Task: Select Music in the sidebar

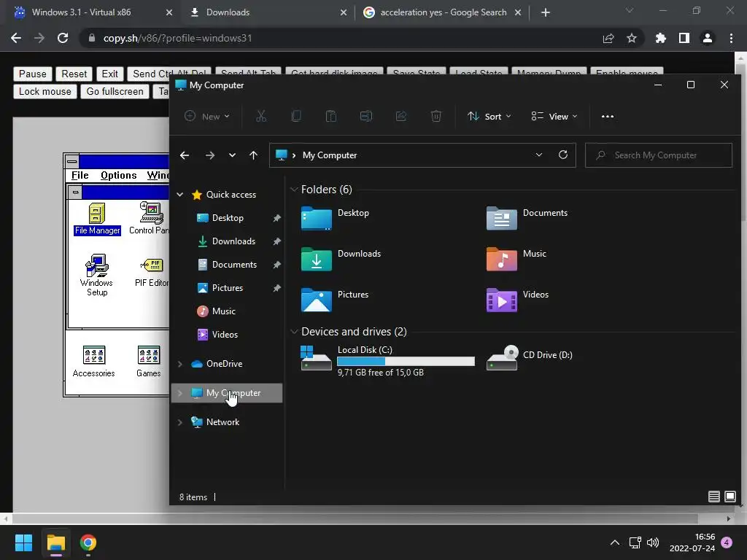Action: point(223,311)
